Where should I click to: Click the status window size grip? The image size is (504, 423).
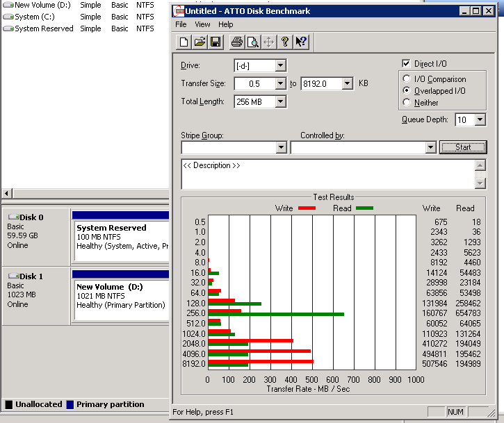pyautogui.click(x=491, y=413)
